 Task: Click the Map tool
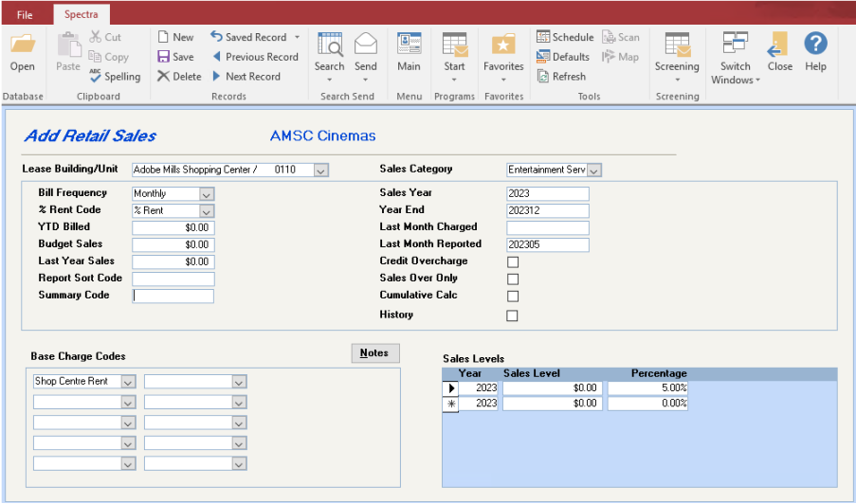620,56
